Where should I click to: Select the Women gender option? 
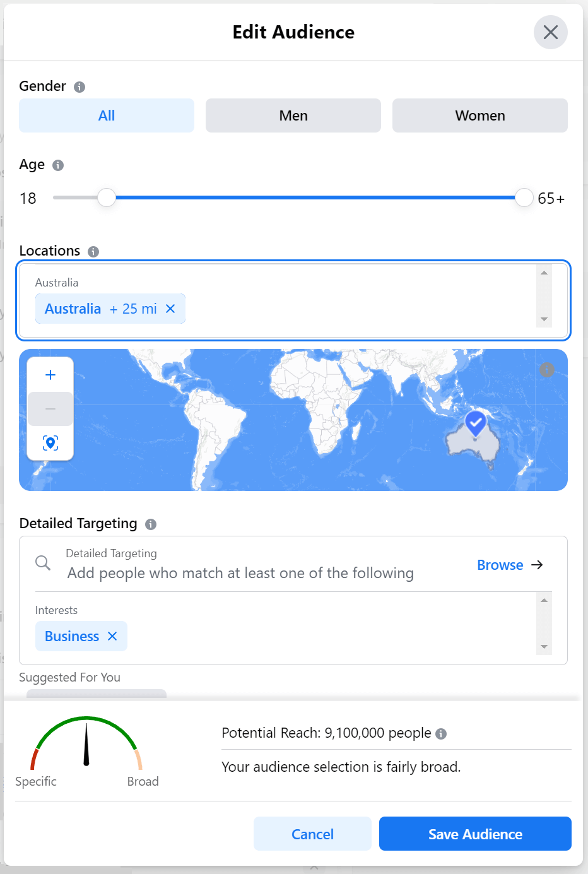click(x=479, y=115)
